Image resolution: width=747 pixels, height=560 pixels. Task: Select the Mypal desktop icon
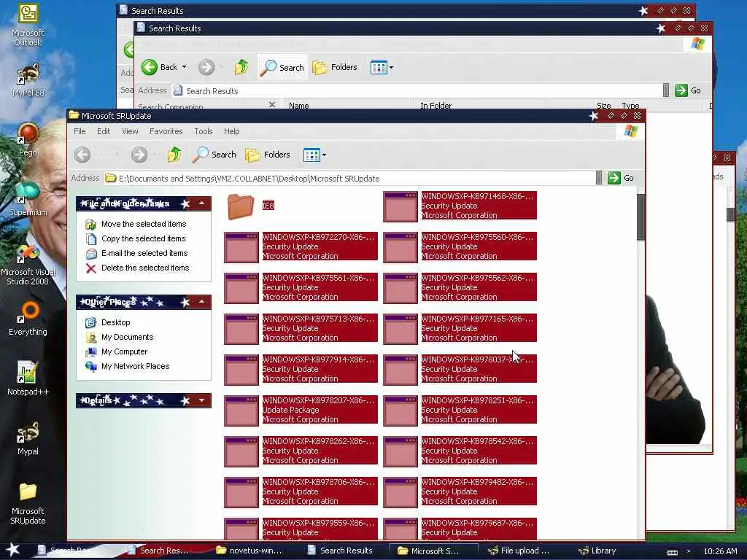click(28, 438)
